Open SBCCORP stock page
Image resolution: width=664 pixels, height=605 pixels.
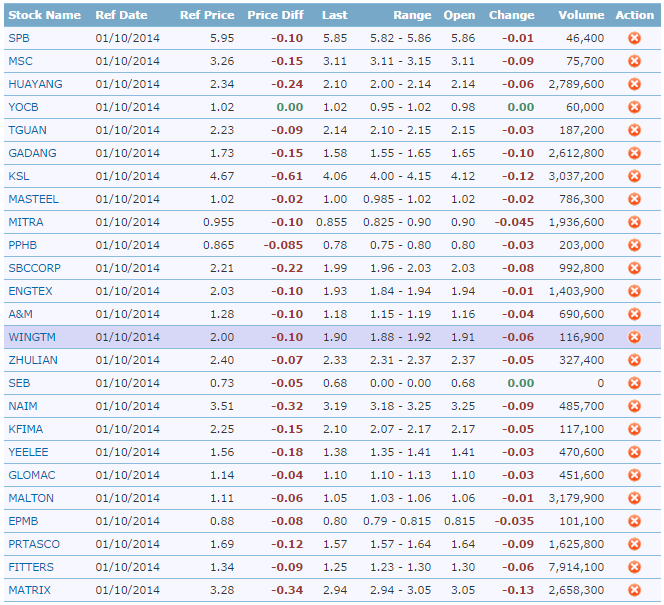[x=35, y=268]
